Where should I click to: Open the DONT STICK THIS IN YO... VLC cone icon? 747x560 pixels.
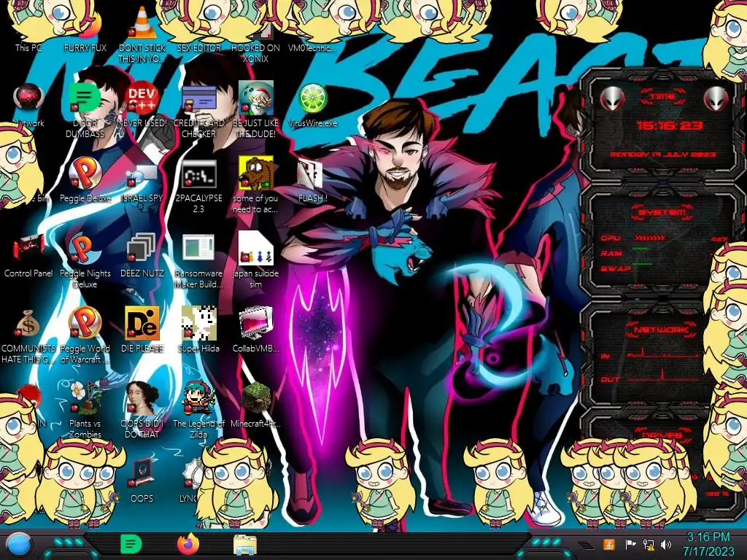(142, 23)
